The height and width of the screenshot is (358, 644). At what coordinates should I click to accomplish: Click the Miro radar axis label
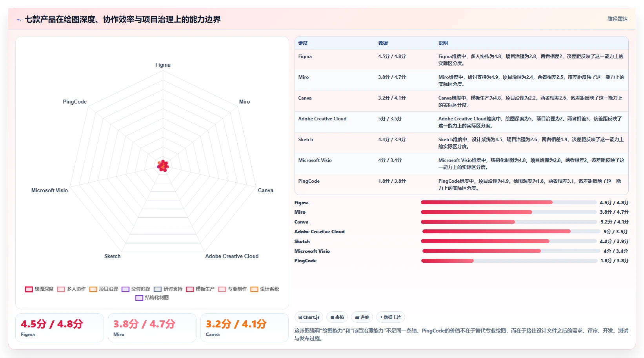point(244,102)
